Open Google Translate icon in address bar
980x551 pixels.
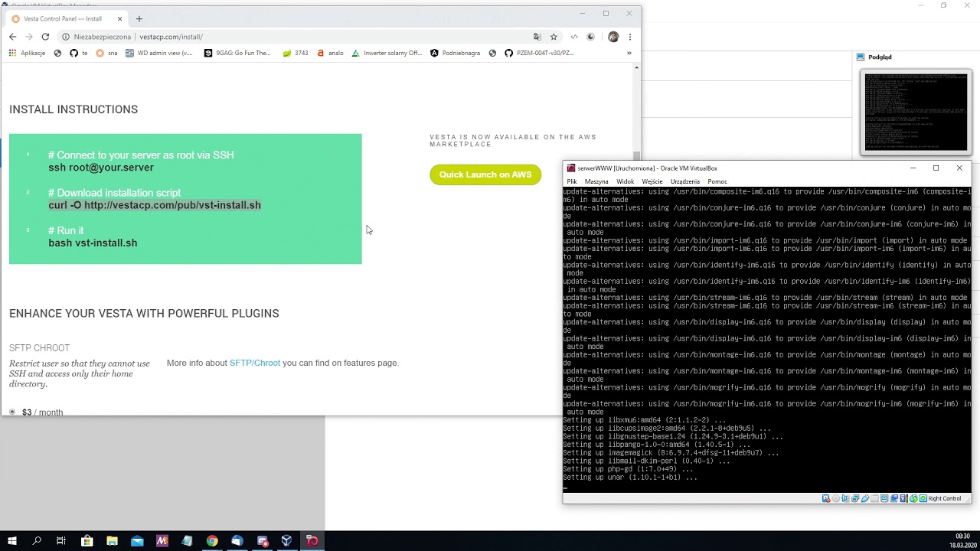537,37
